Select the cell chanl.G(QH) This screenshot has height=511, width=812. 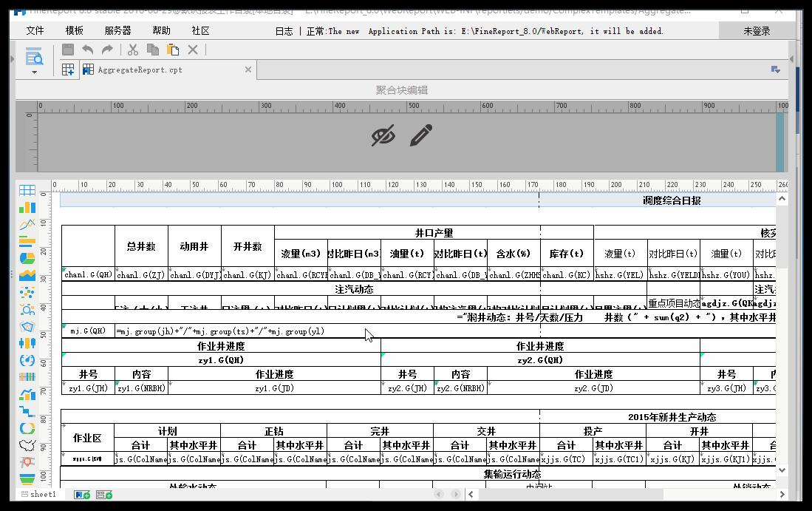point(88,274)
